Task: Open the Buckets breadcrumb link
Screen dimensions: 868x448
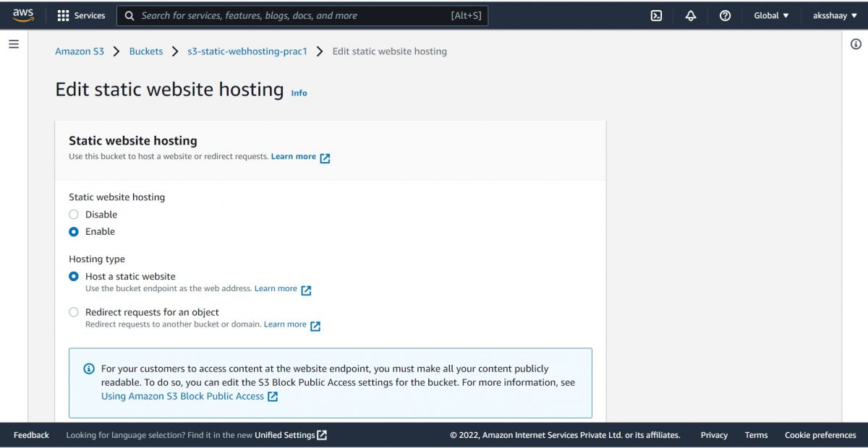Action: pyautogui.click(x=146, y=51)
